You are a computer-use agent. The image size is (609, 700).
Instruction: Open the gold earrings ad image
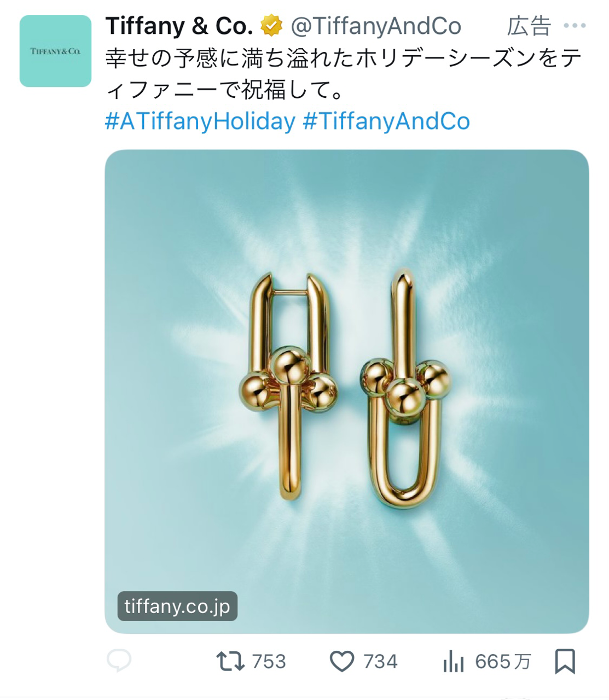(x=346, y=392)
